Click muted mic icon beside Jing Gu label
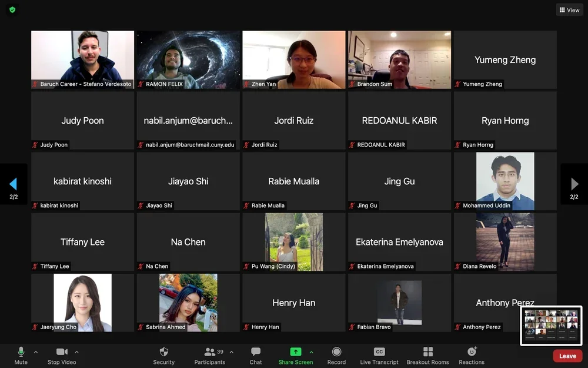The image size is (588, 368). 352,205
